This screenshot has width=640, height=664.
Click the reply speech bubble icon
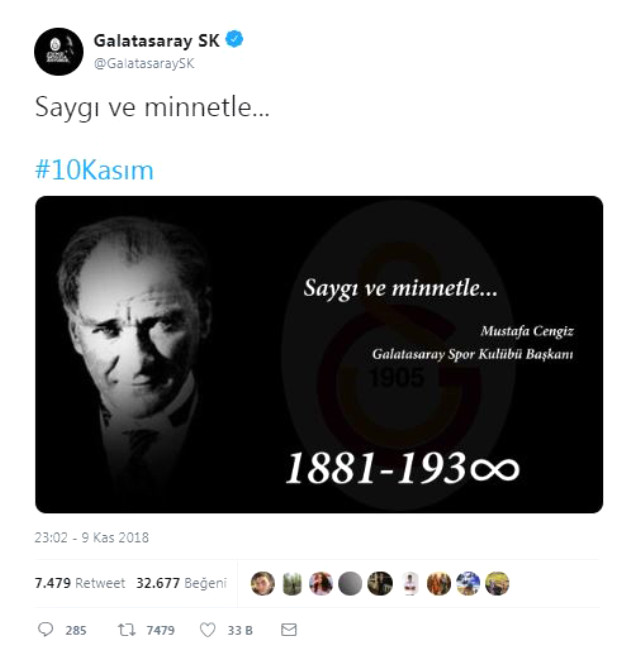tap(46, 629)
